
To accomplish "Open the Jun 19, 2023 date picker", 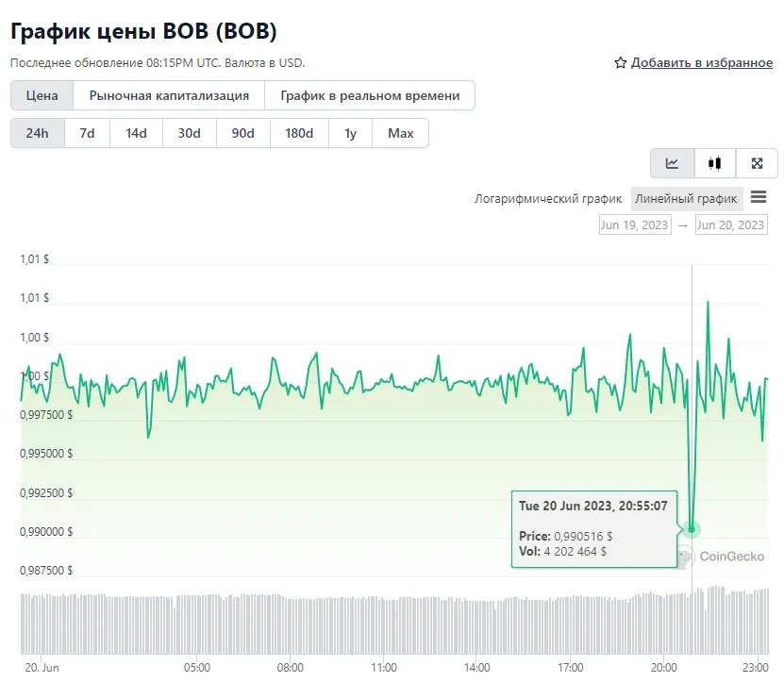I will pyautogui.click(x=634, y=225).
